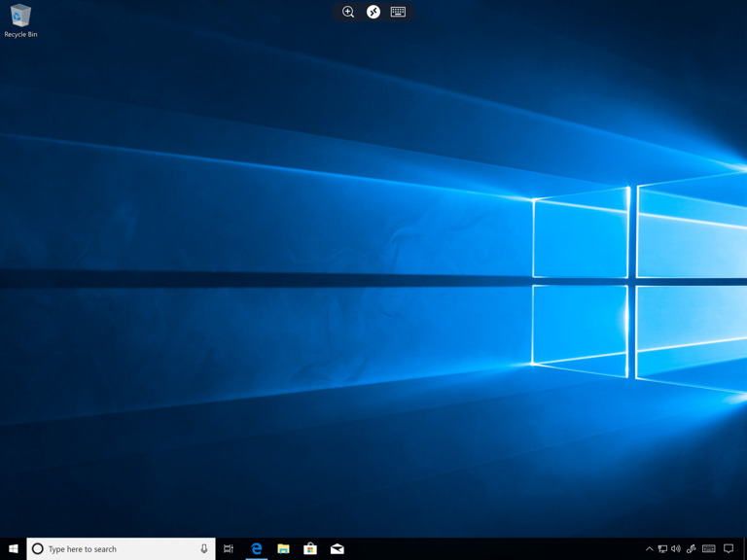Open the Windows Ink Workspace tray icon
747x560 pixels.
point(692,548)
